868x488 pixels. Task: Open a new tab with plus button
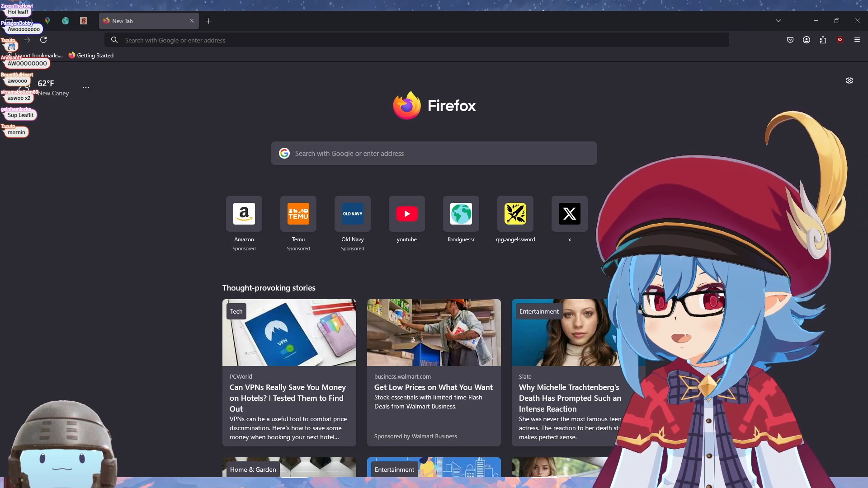(x=208, y=21)
